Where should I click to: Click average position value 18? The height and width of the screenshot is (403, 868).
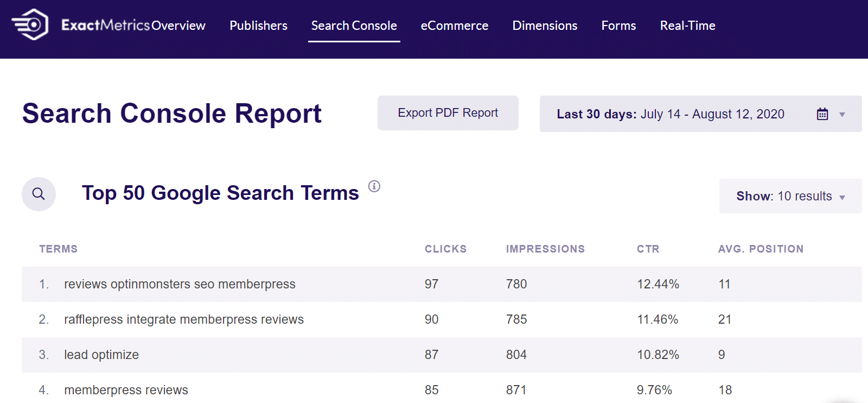pos(725,390)
